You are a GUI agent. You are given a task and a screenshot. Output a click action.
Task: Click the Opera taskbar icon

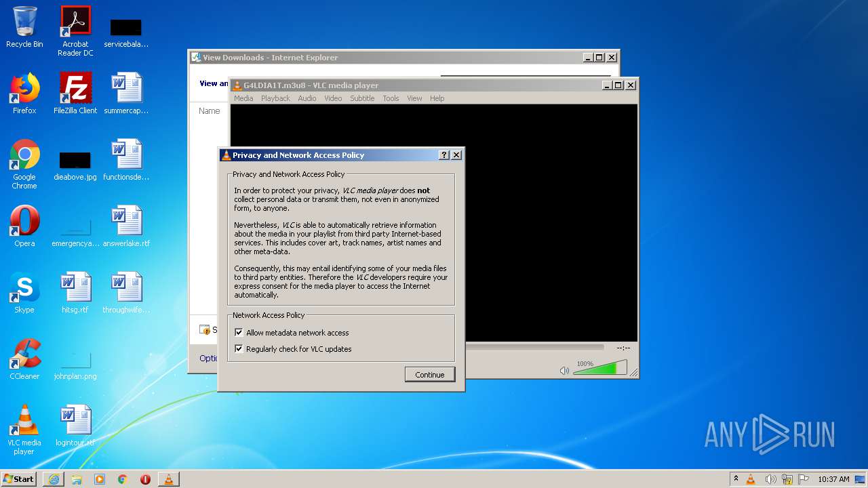click(x=145, y=479)
